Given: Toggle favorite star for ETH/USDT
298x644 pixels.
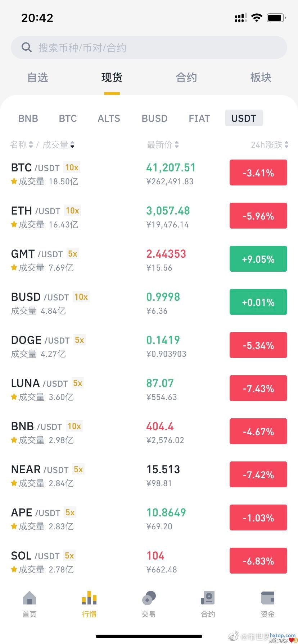Looking at the screenshot, I should tap(14, 224).
